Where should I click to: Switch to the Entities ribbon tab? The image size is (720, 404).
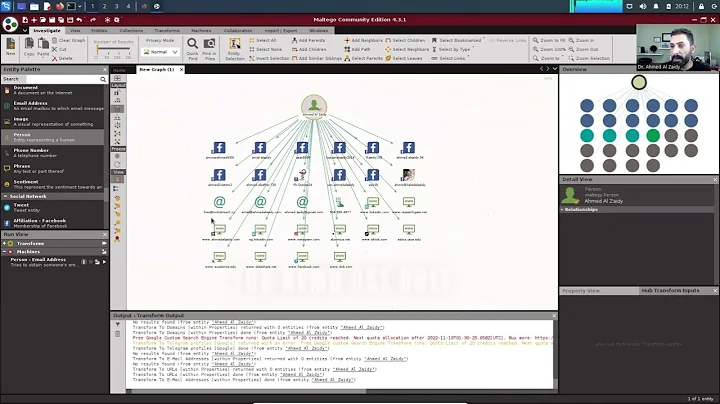[x=99, y=31]
